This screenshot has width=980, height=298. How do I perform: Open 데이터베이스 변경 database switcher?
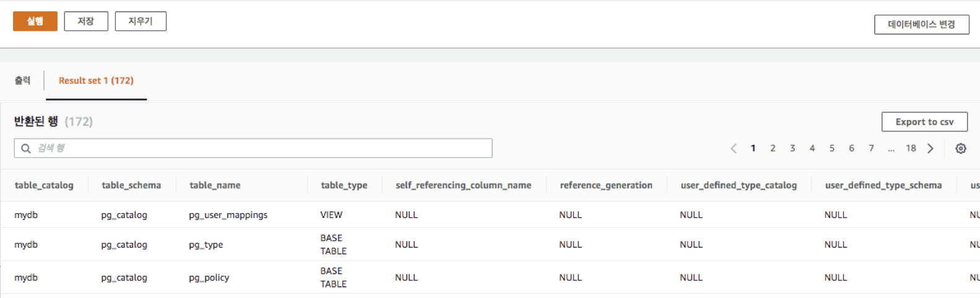[921, 25]
